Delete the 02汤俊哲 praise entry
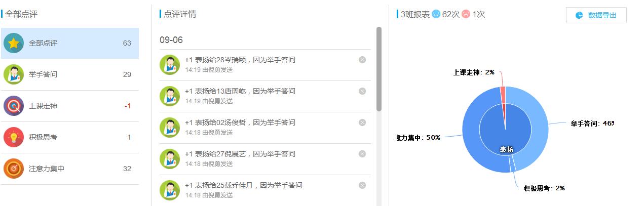 [362, 122]
